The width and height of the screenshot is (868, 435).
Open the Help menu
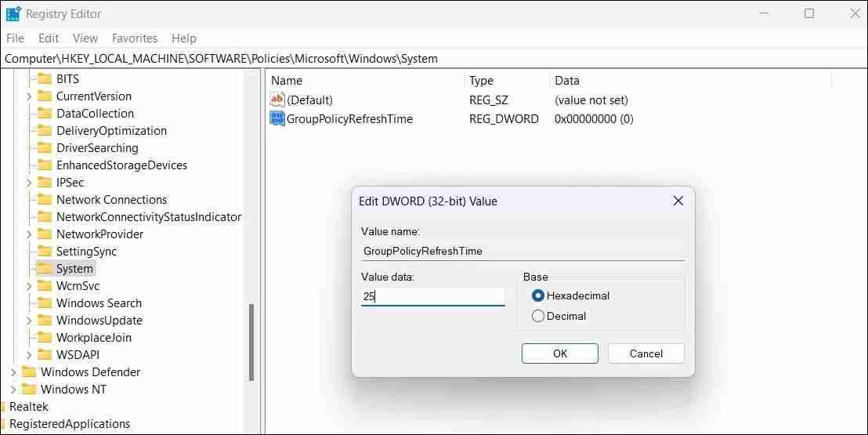click(x=184, y=38)
